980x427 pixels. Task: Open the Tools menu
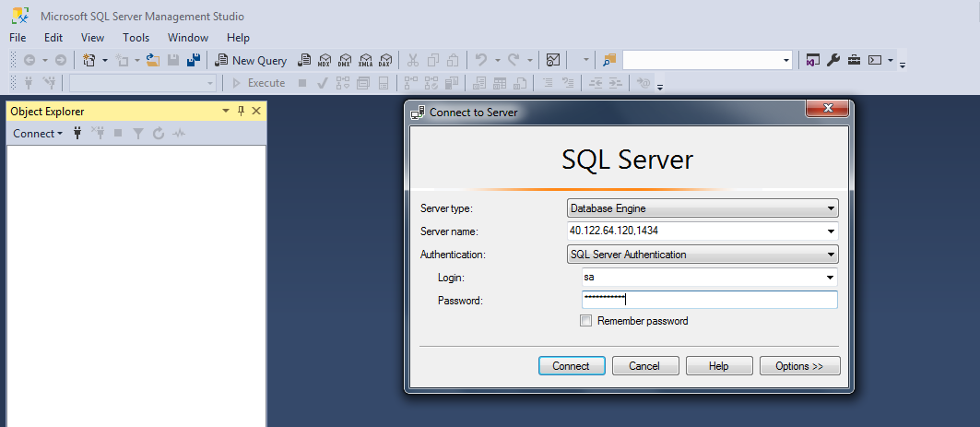(x=136, y=38)
